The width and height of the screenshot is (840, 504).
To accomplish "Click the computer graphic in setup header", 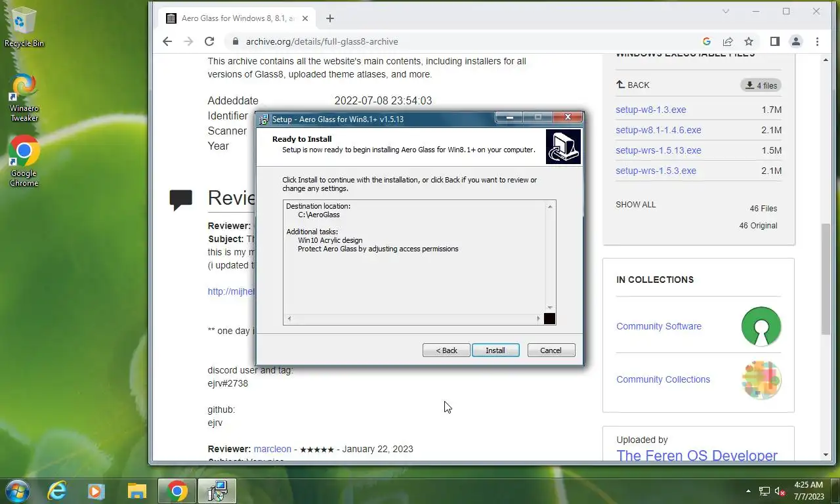I will 563,146.
